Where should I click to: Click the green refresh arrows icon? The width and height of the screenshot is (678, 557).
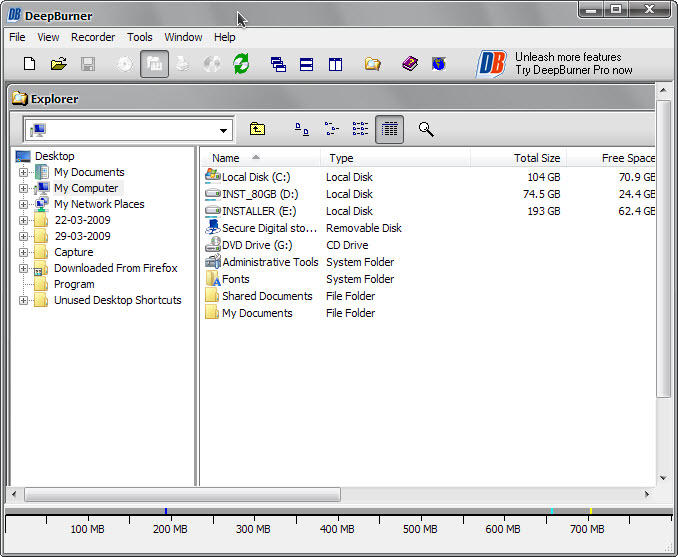[241, 64]
